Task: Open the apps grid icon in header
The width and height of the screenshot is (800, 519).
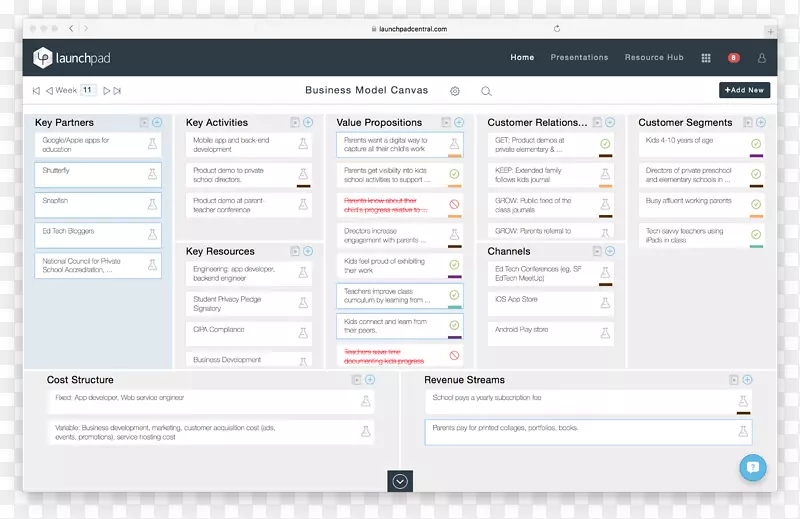Action: (706, 58)
